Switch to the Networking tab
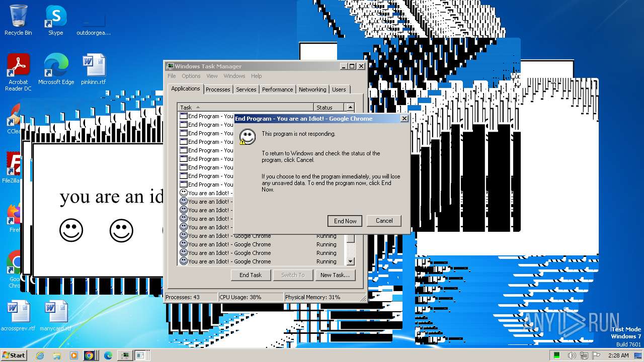This screenshot has height=362, width=644. point(312,89)
